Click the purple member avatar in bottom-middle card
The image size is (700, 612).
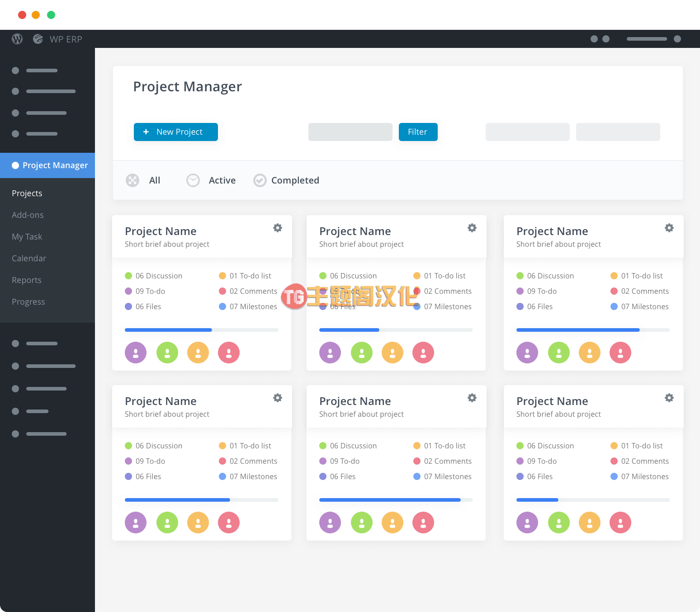coord(330,523)
